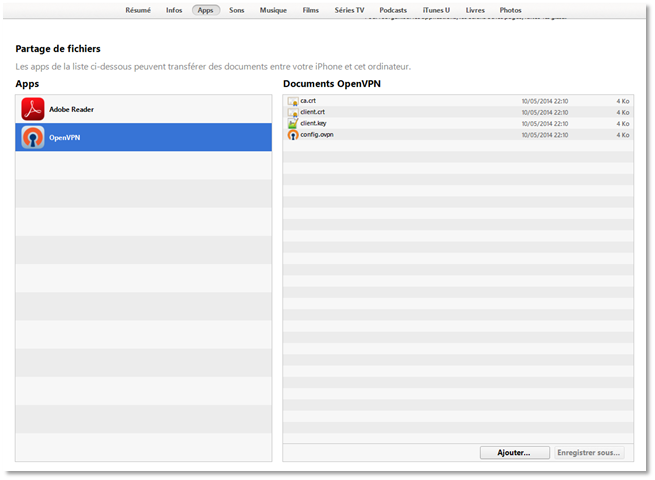The image size is (655, 480).
Task: Open the Résumé tab
Action: click(138, 10)
